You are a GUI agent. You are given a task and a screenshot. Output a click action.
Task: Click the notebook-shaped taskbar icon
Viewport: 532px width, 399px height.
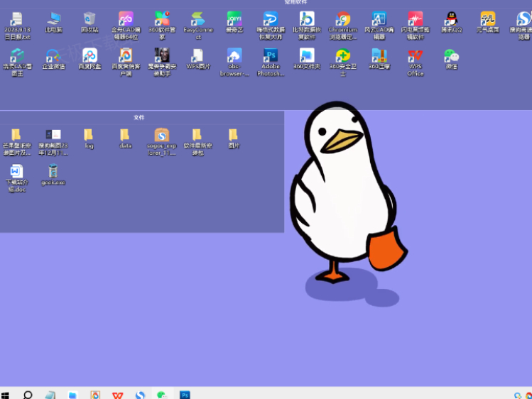[50, 395]
